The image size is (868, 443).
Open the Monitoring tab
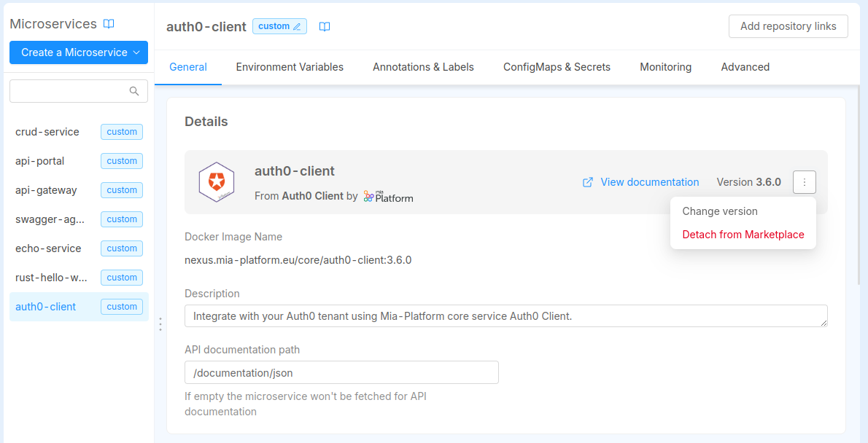coord(665,66)
